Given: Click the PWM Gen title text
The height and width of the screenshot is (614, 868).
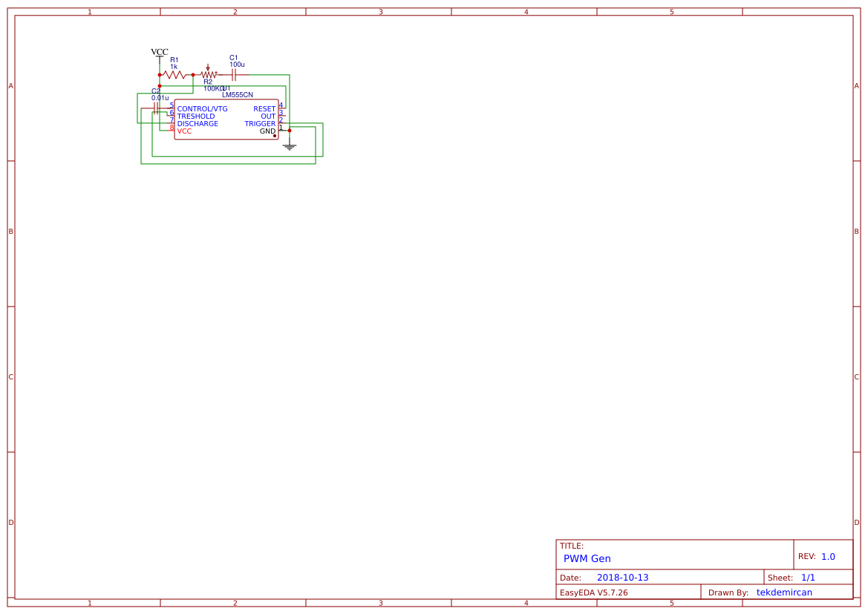Looking at the screenshot, I should pos(587,558).
